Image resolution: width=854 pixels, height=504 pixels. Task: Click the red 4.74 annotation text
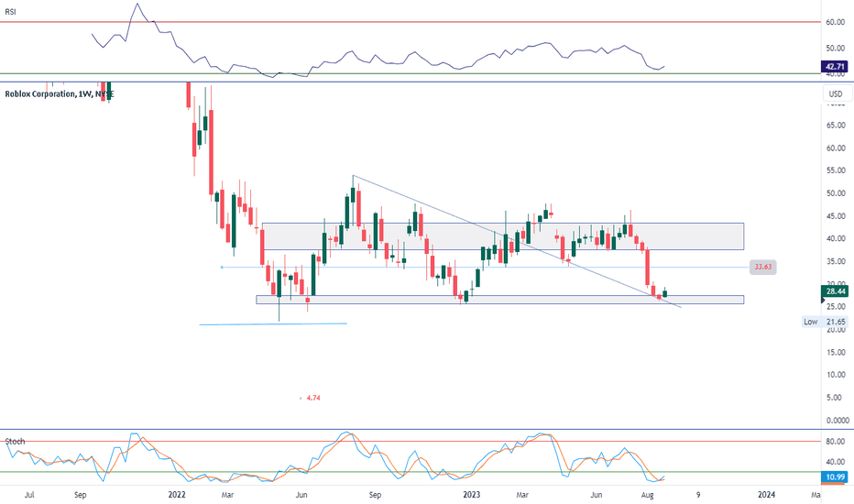[313, 398]
